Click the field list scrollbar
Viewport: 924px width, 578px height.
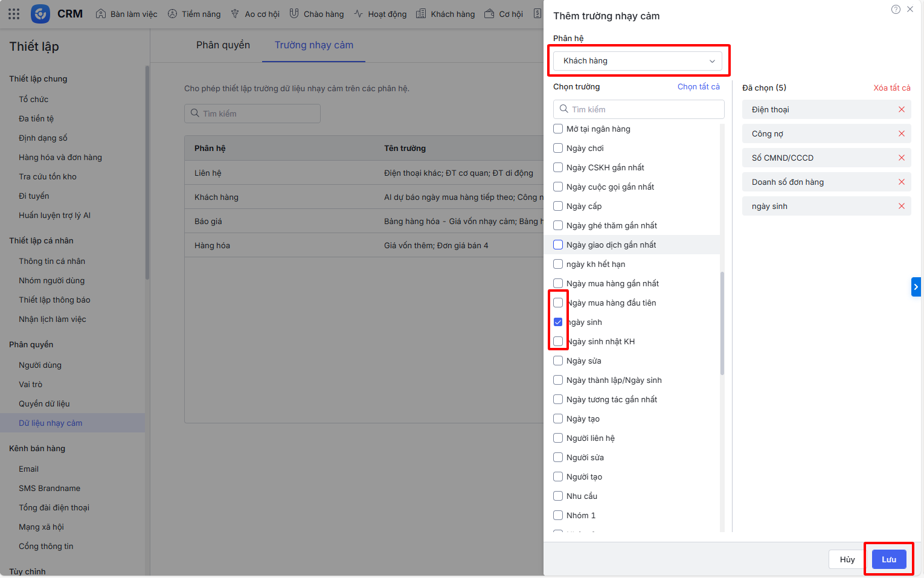click(x=722, y=323)
